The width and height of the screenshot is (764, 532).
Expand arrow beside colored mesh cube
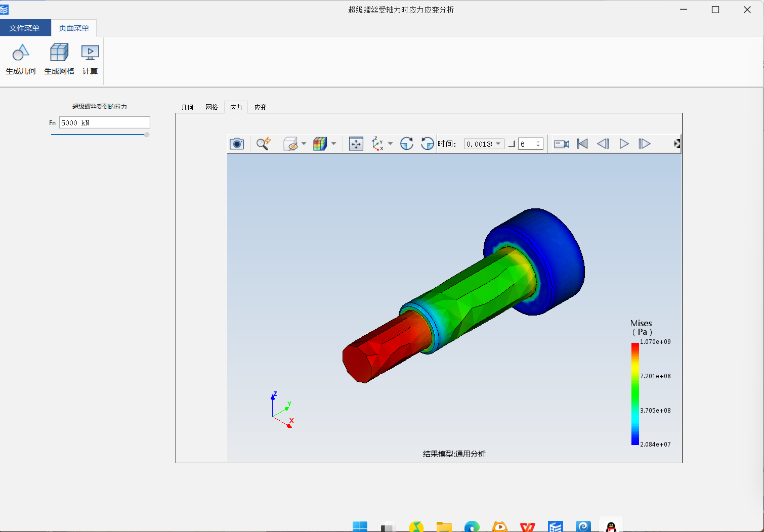coord(333,144)
